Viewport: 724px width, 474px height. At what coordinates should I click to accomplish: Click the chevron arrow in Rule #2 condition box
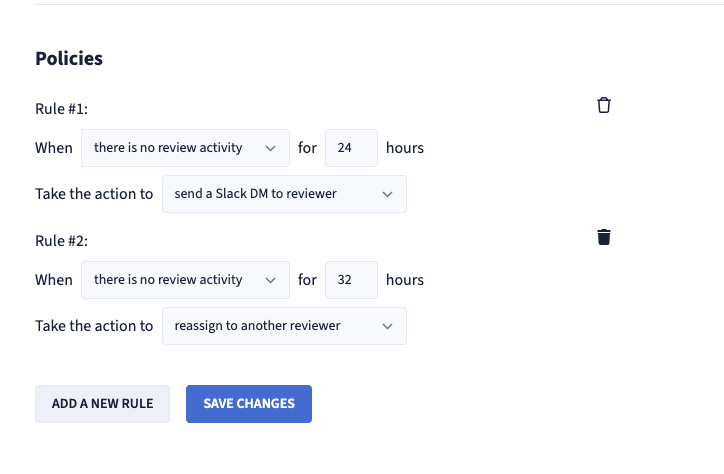pyautogui.click(x=271, y=280)
